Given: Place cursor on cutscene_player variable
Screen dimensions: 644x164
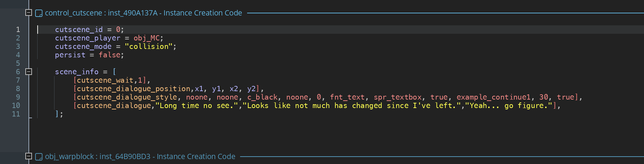Looking at the screenshot, I should 88,38.
